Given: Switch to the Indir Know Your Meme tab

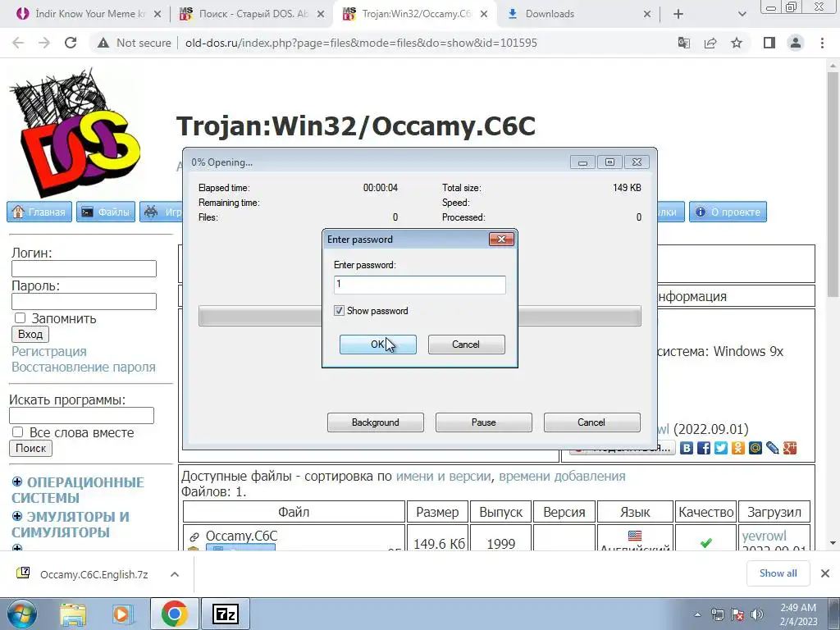Looking at the screenshot, I should [x=89, y=14].
